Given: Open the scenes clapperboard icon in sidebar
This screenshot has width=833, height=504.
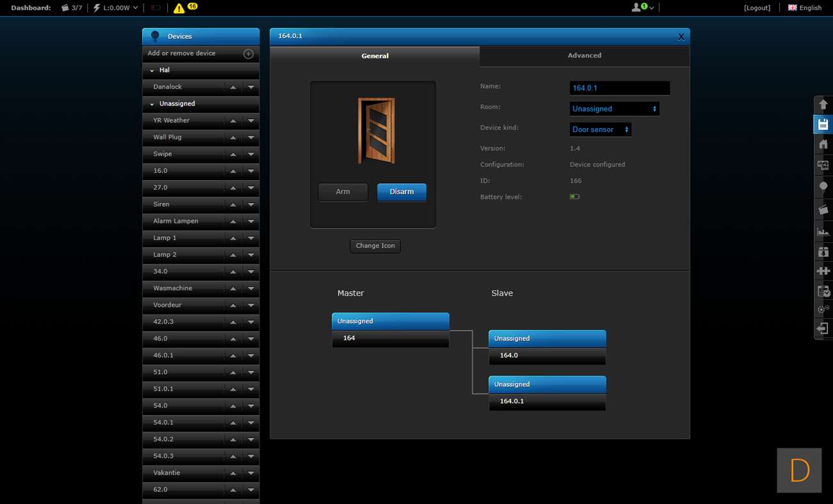Looking at the screenshot, I should (x=823, y=209).
